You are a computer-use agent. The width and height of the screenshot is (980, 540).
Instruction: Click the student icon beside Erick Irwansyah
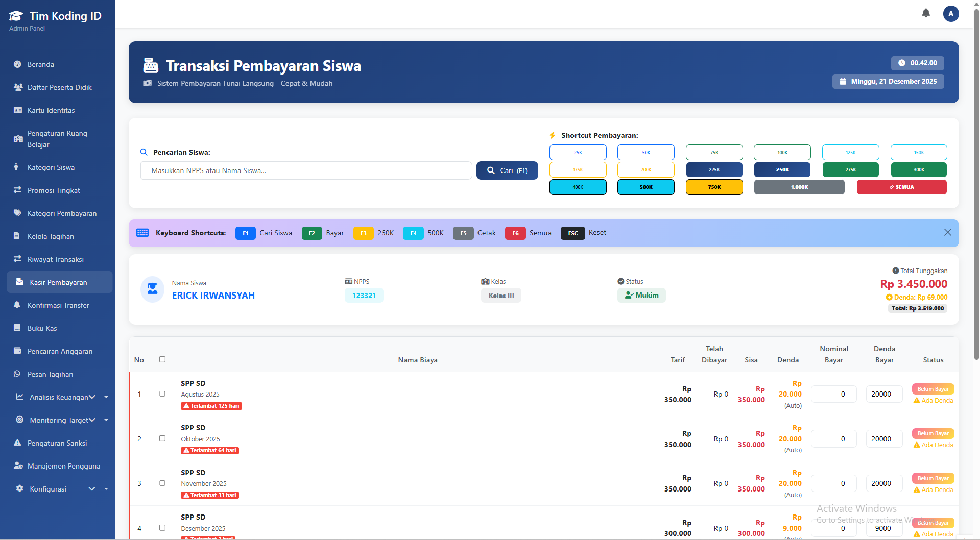tap(152, 289)
